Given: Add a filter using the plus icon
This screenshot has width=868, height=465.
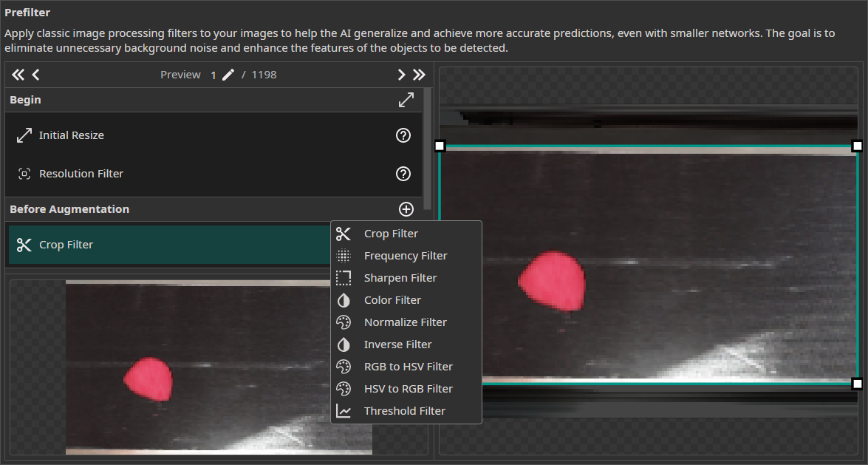Looking at the screenshot, I should point(406,209).
